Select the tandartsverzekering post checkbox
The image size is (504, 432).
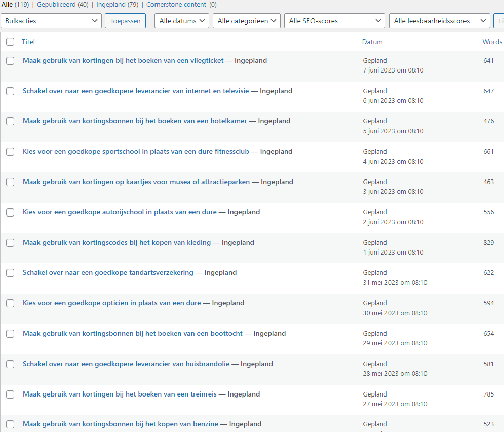coord(10,273)
